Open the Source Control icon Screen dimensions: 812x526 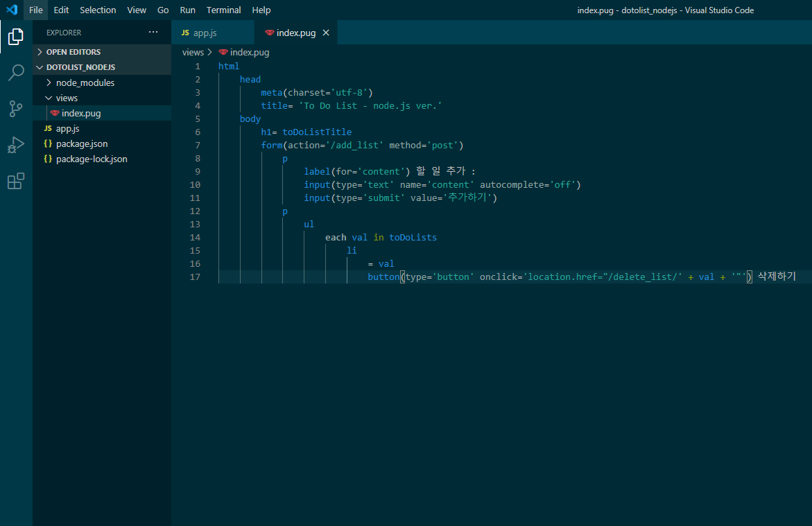click(x=15, y=109)
